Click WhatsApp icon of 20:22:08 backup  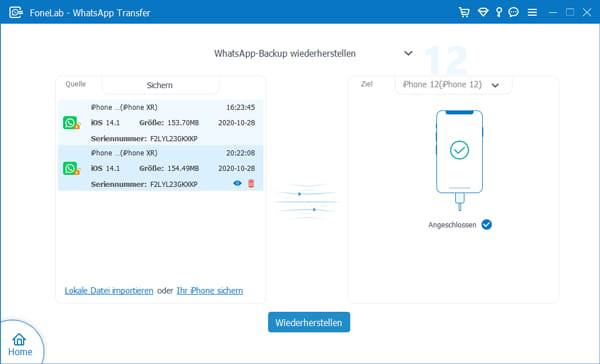(72, 168)
